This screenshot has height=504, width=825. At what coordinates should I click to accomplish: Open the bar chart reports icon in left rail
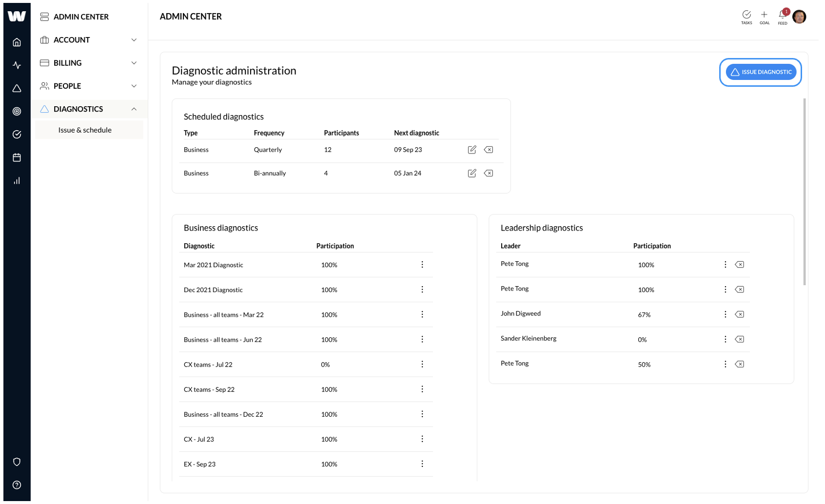[x=17, y=181]
